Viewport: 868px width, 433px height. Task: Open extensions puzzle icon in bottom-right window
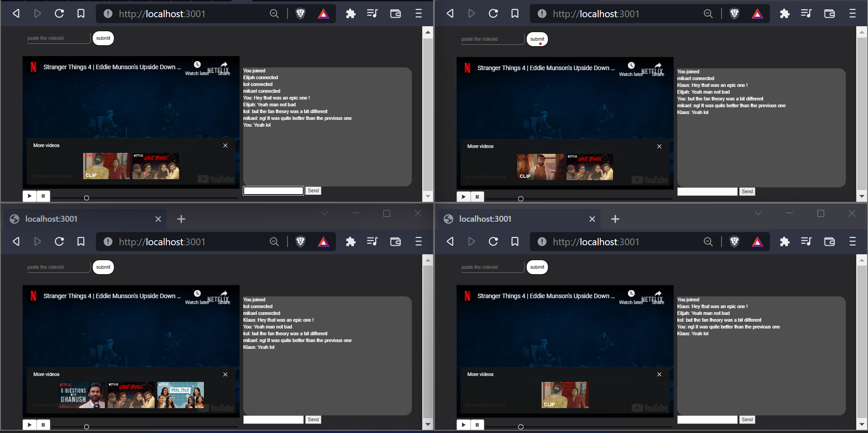(785, 242)
